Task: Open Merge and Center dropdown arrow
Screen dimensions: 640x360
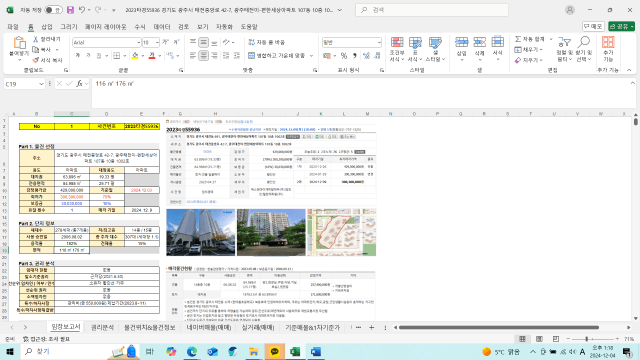Action: pos(311,56)
